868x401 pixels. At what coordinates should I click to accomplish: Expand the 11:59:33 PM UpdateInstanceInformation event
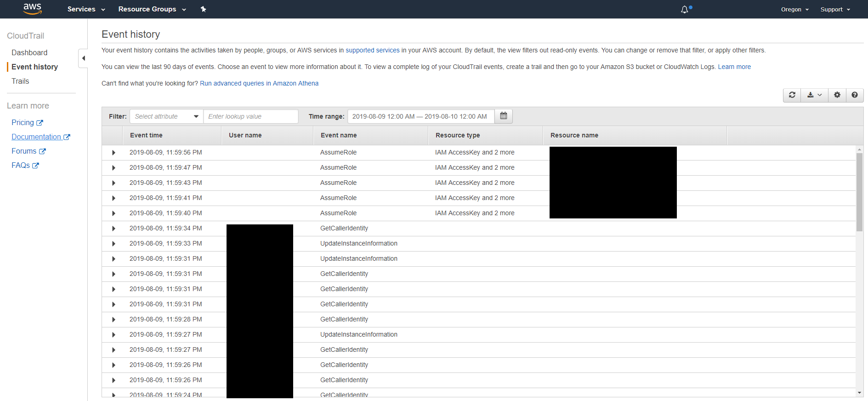113,244
